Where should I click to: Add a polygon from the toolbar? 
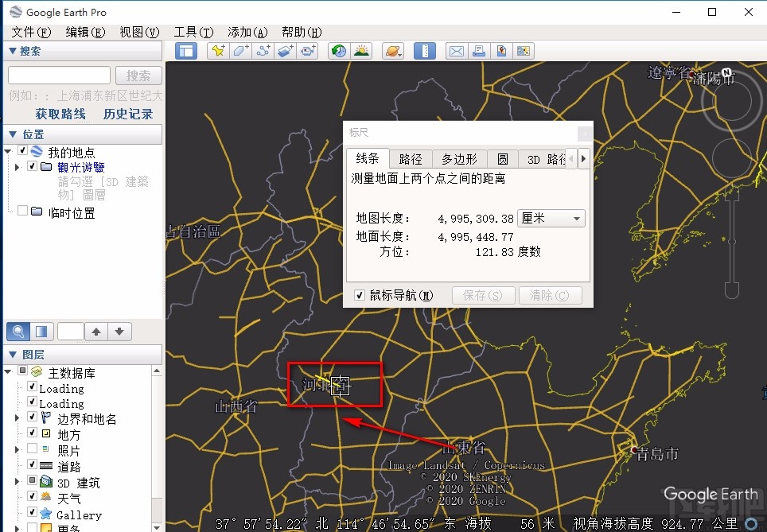coord(240,51)
